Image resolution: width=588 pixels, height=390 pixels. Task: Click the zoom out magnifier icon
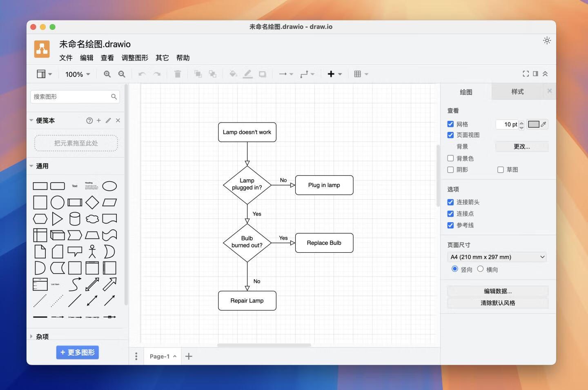click(122, 74)
